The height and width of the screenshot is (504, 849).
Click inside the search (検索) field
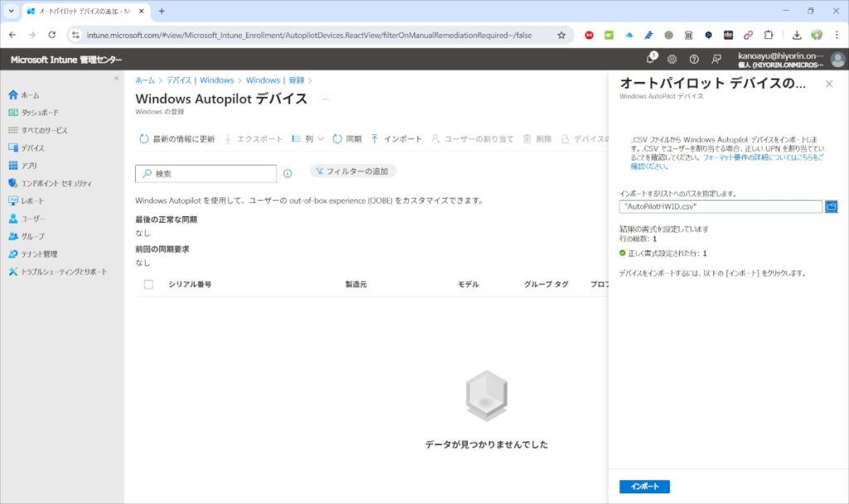click(206, 174)
